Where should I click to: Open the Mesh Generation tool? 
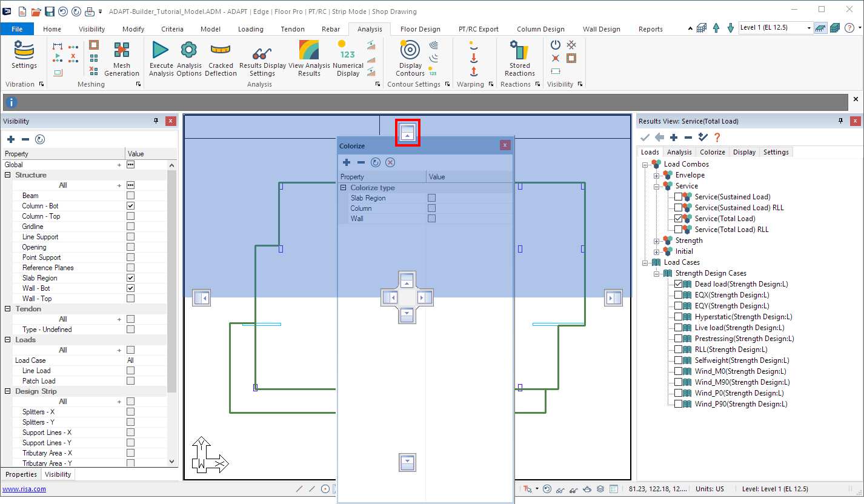[x=122, y=50]
